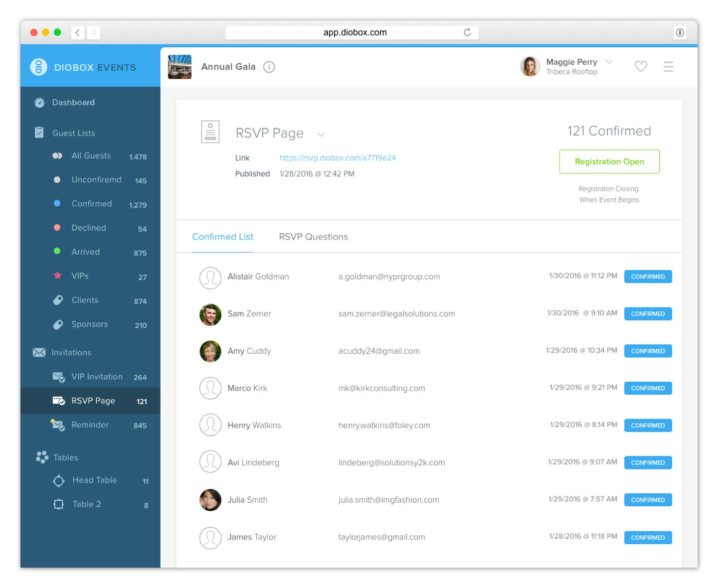Click the VIPs pink star icon
The image size is (718, 588).
57,276
